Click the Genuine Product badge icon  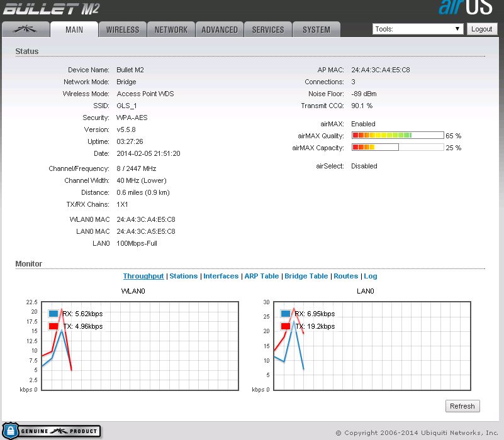click(x=52, y=431)
